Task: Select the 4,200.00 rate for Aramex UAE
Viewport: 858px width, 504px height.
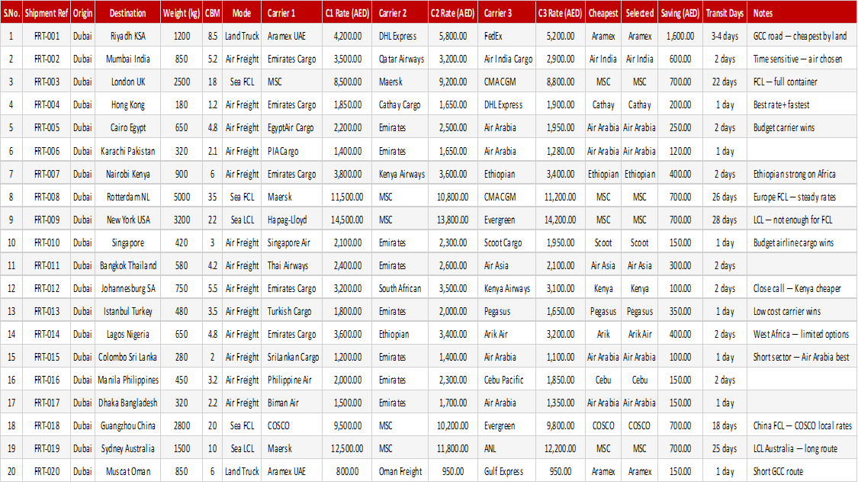Action: [348, 36]
